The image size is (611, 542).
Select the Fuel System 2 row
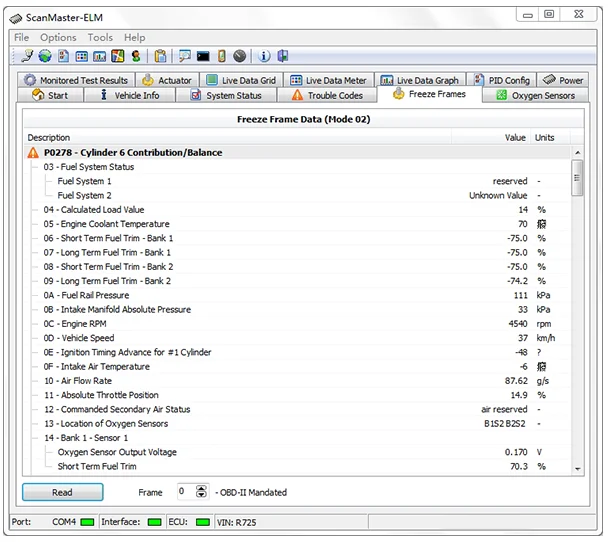[298, 196]
